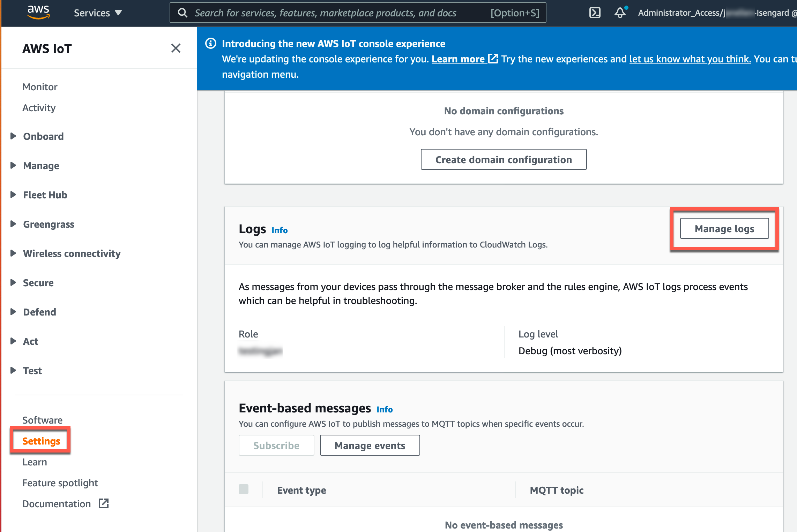Open Software in the sidebar
The width and height of the screenshot is (797, 532).
[x=43, y=420]
